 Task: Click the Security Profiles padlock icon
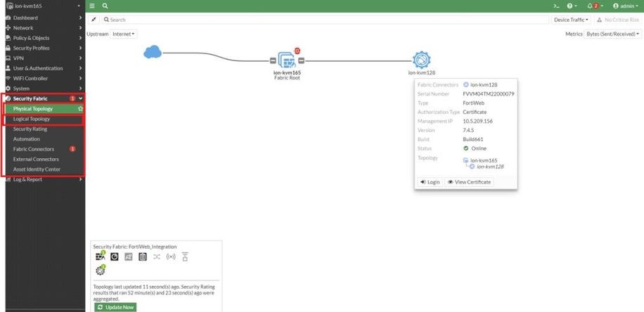tap(8, 48)
